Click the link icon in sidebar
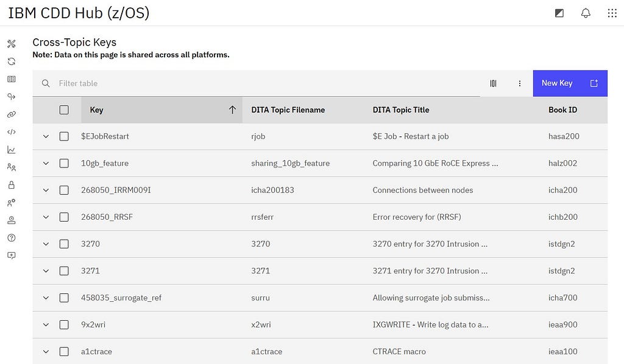624x364 pixels. [11, 114]
